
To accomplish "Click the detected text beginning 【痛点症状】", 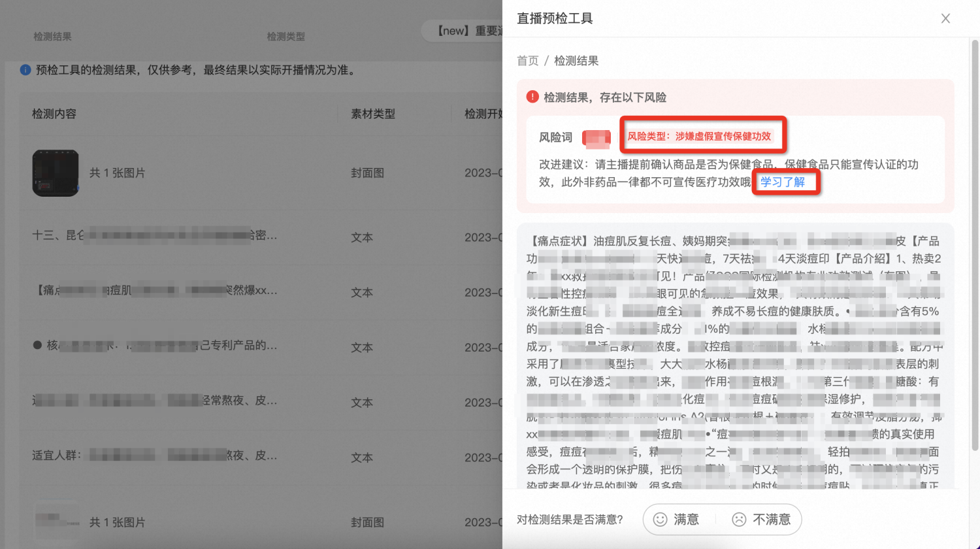I will [735, 356].
